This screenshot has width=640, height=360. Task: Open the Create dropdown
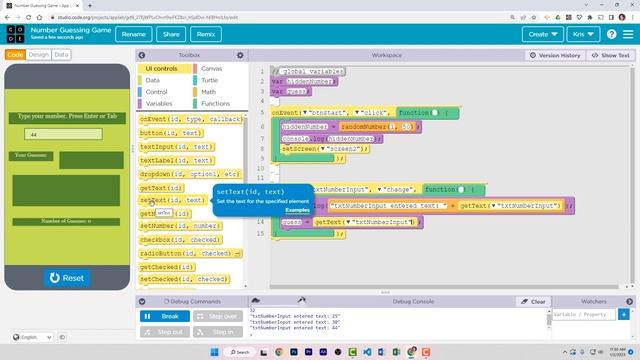click(x=542, y=34)
